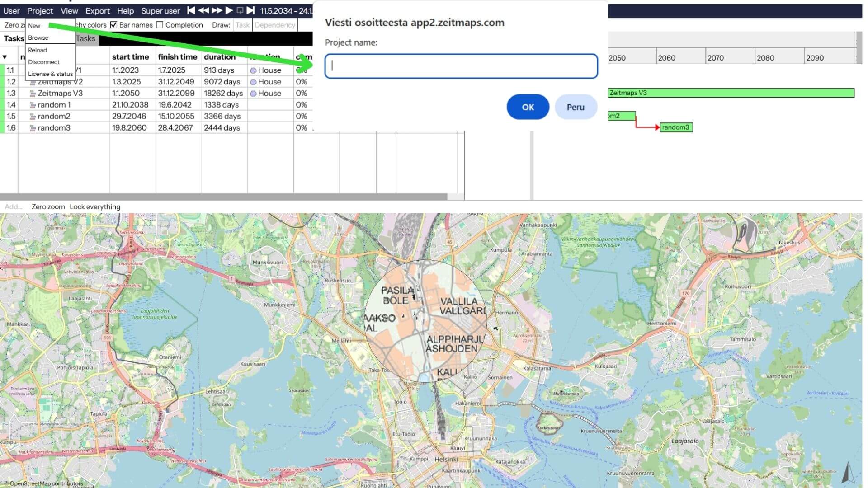Screen dimensions: 868x488
Task: Click the finish time column header
Action: [178, 57]
